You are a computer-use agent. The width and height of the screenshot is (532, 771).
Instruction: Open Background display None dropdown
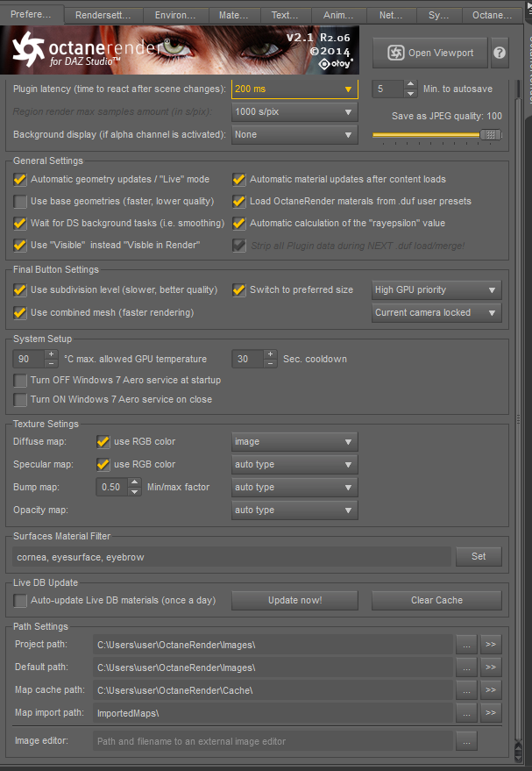point(294,134)
